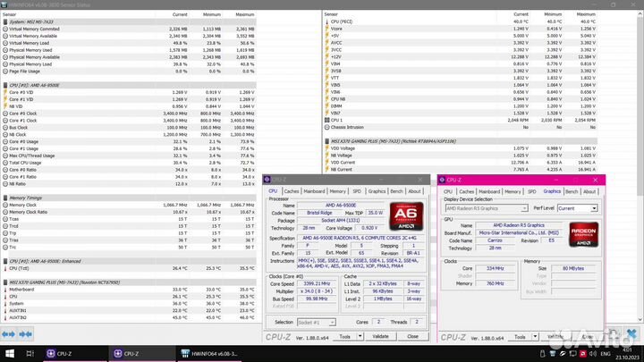644x362 pixels.
Task: Click Tools button in gray CPU-Z window
Action: (344, 336)
